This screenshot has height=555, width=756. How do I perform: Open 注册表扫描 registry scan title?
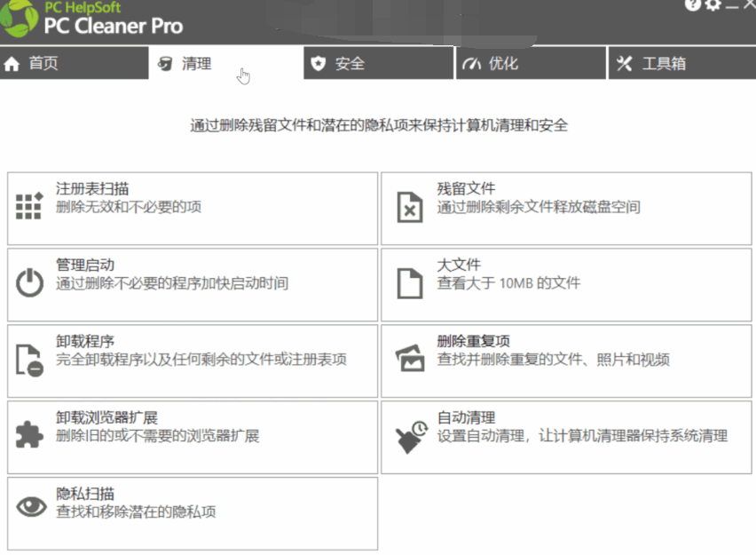pyautogui.click(x=92, y=188)
